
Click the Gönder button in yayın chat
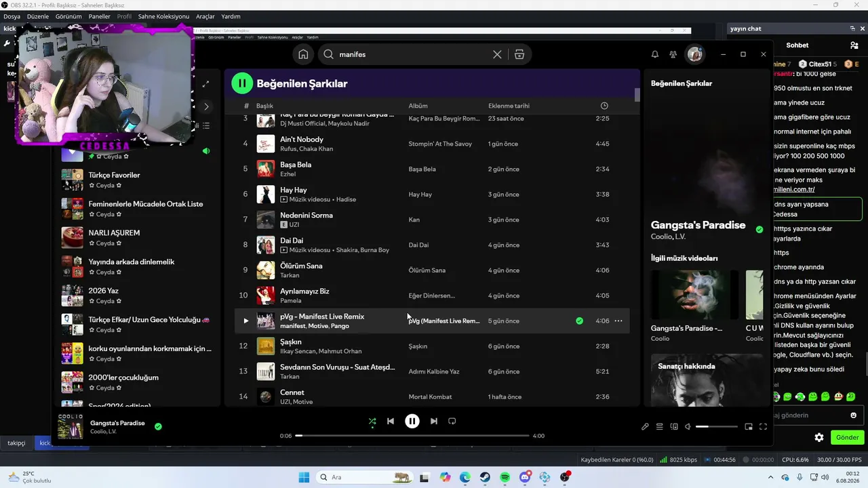847,437
